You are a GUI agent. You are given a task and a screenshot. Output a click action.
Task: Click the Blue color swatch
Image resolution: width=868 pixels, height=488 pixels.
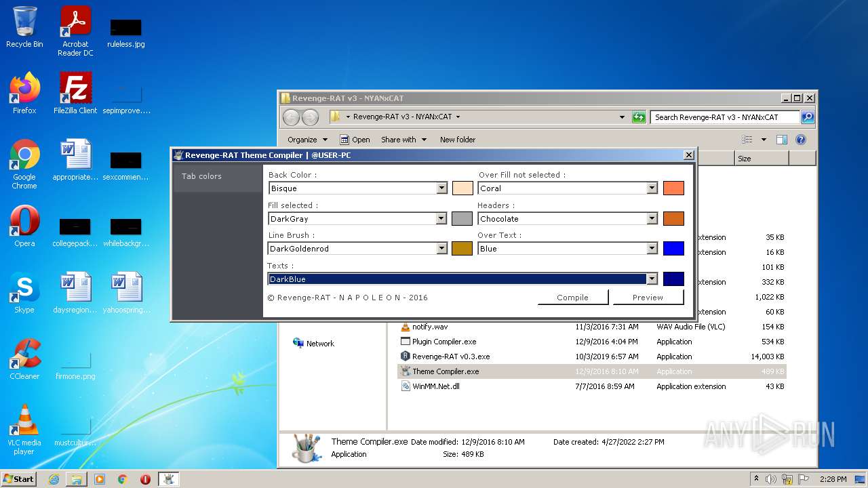point(673,249)
